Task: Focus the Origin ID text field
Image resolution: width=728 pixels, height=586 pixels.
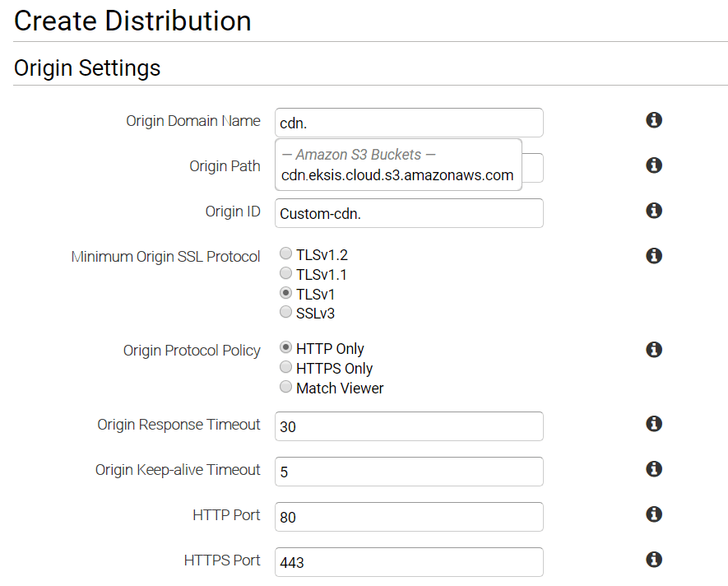Action: click(409, 213)
